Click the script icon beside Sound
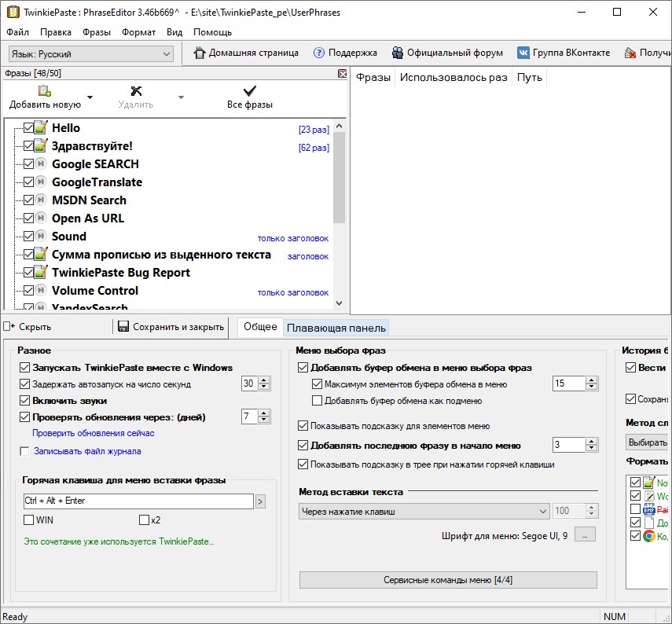The height and width of the screenshot is (624, 672). 41,236
